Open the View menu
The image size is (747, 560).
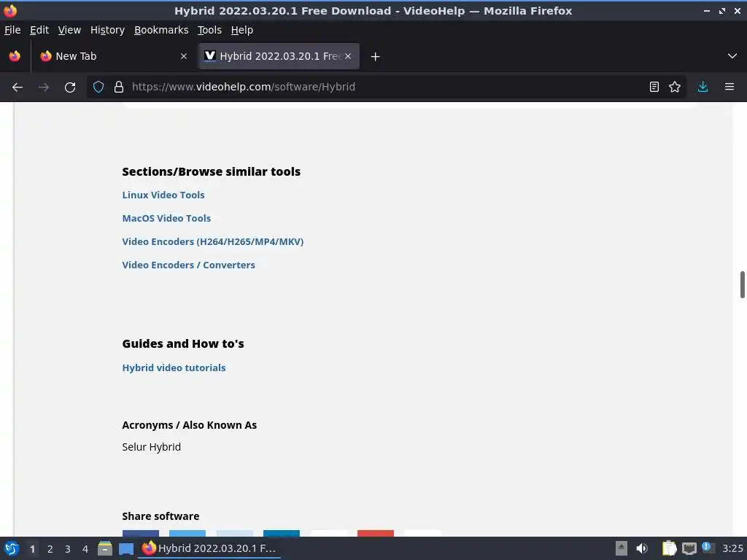69,30
